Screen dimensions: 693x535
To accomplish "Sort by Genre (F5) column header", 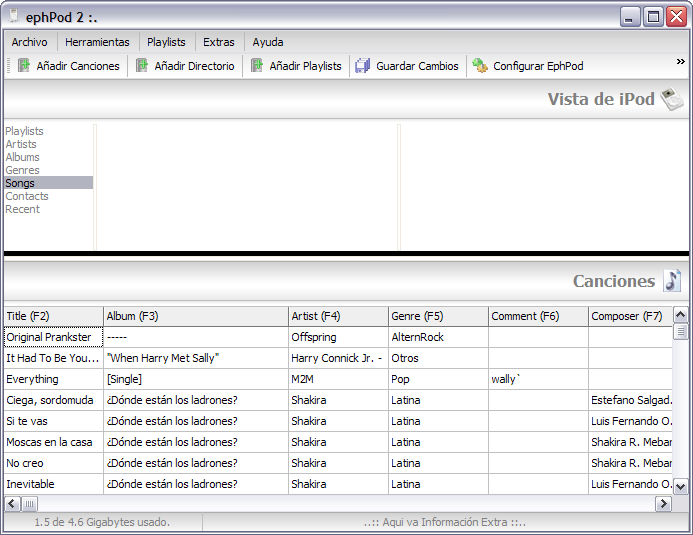I will pyautogui.click(x=438, y=316).
